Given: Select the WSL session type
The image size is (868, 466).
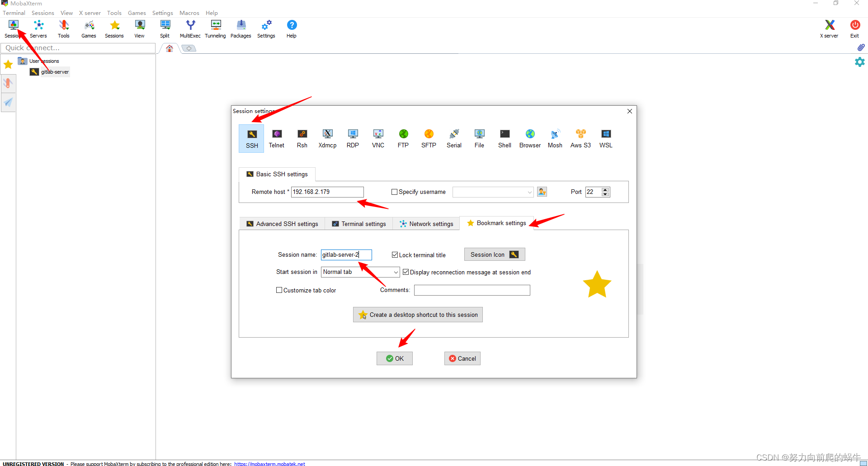Looking at the screenshot, I should [606, 139].
